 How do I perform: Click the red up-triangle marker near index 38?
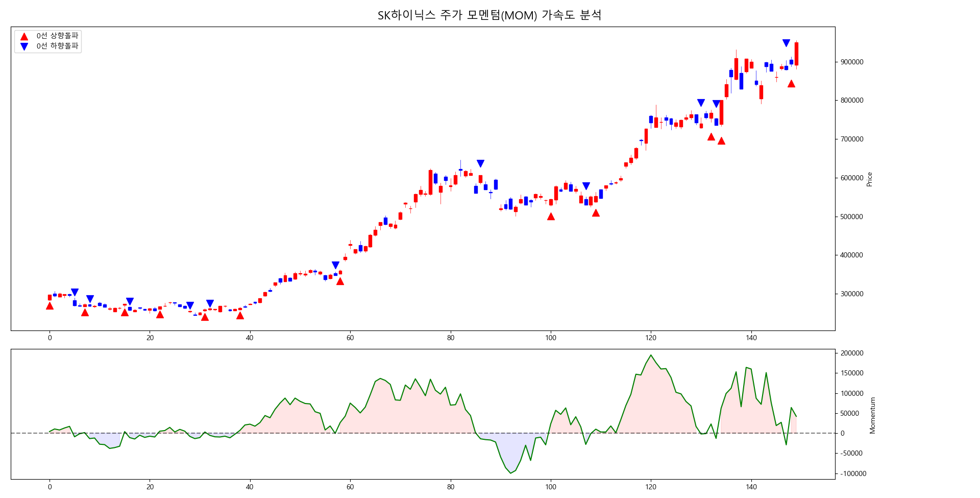[x=240, y=315]
